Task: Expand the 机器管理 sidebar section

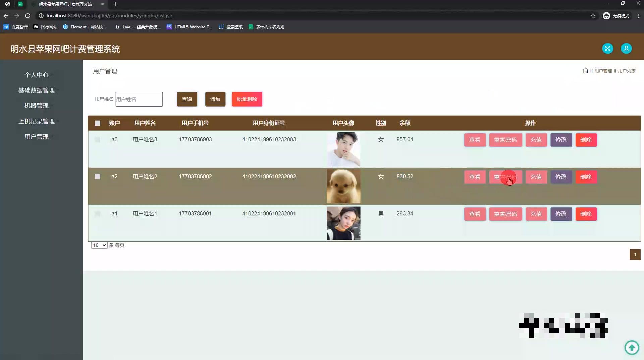Action: [37, 105]
